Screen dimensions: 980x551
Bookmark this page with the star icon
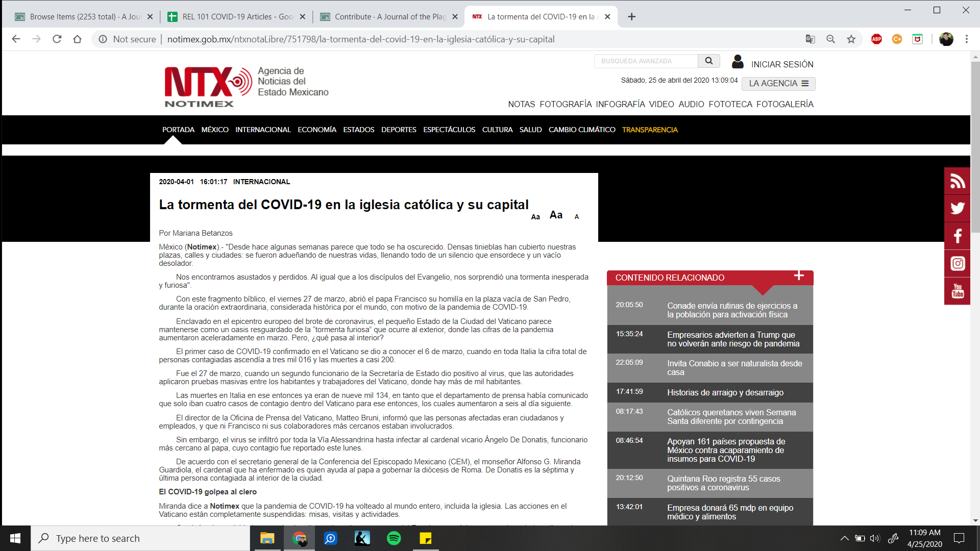851,39
